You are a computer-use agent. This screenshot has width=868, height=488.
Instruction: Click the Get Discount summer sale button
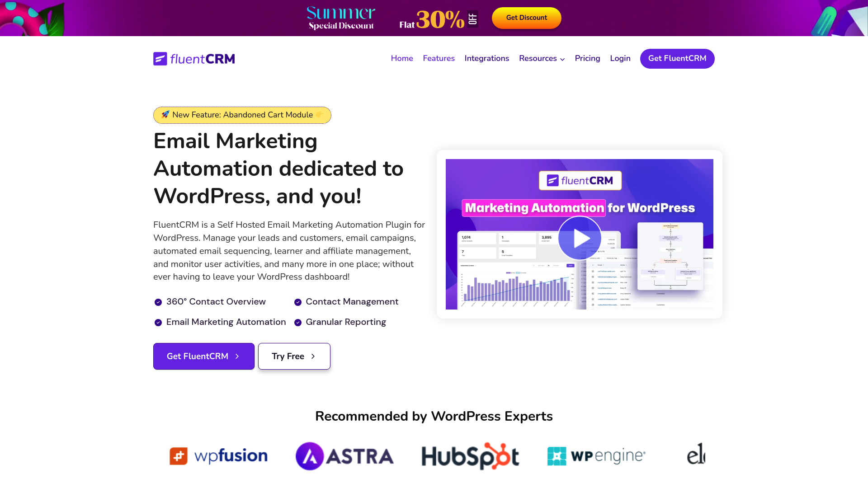pyautogui.click(x=526, y=17)
